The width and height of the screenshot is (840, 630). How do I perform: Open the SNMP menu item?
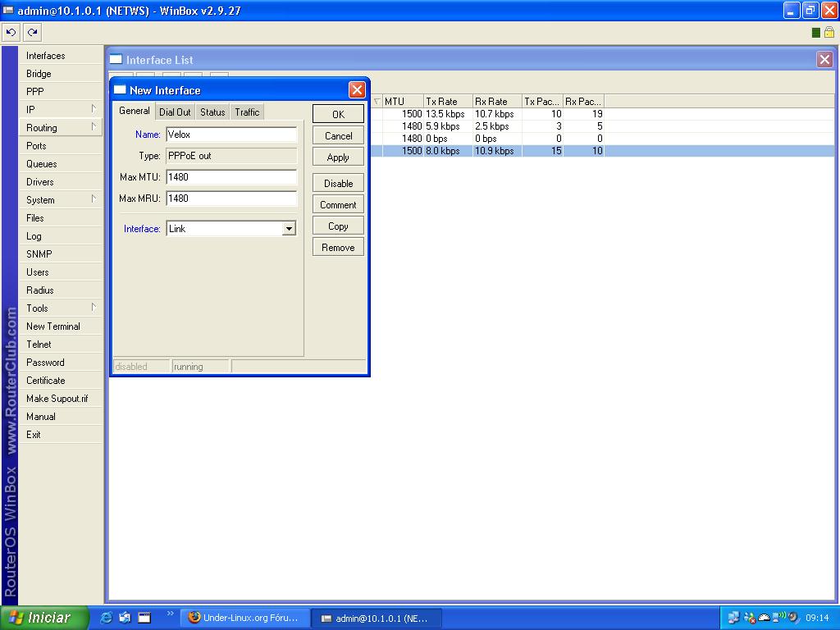[x=61, y=254]
